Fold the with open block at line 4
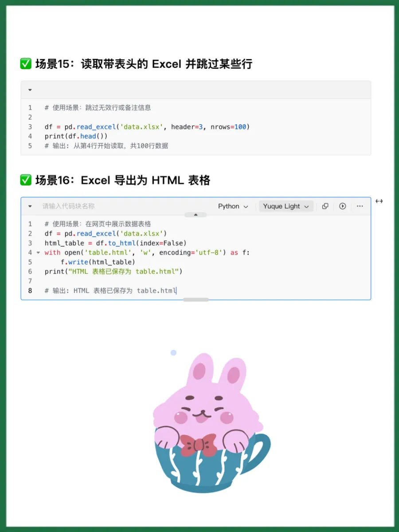Image resolution: width=399 pixels, height=532 pixels. (38, 253)
